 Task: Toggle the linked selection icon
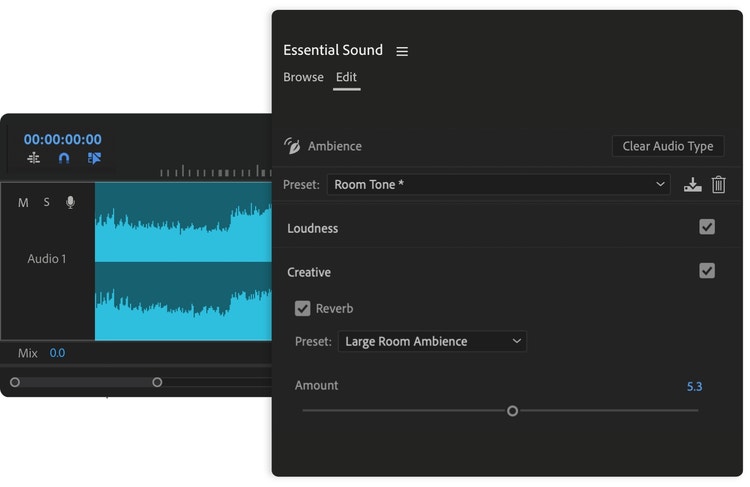tap(94, 158)
